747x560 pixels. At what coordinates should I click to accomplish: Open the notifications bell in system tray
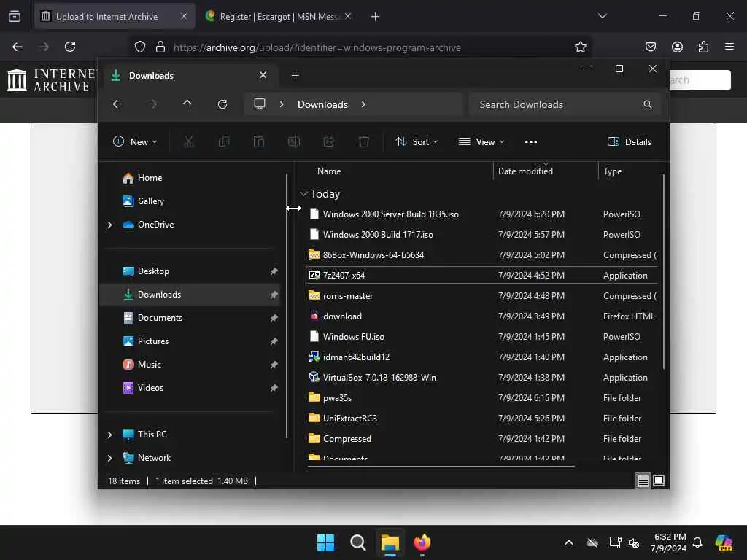[697, 542]
